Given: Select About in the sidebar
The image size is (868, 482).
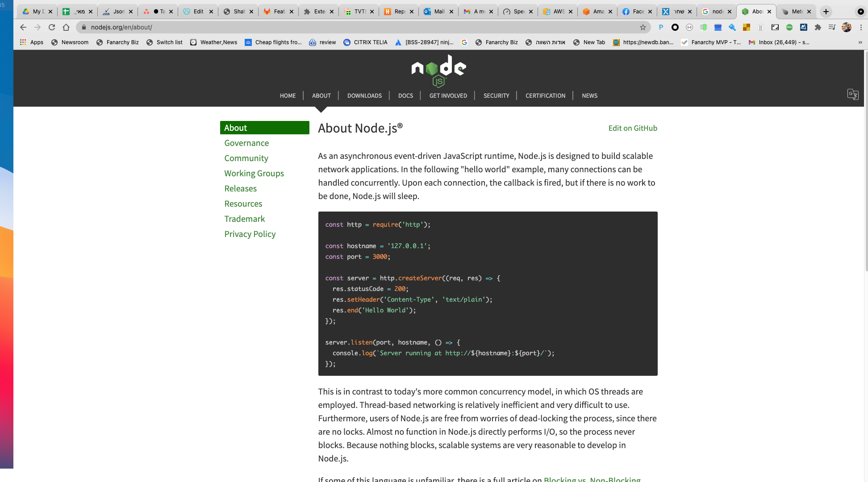Looking at the screenshot, I should [x=265, y=128].
